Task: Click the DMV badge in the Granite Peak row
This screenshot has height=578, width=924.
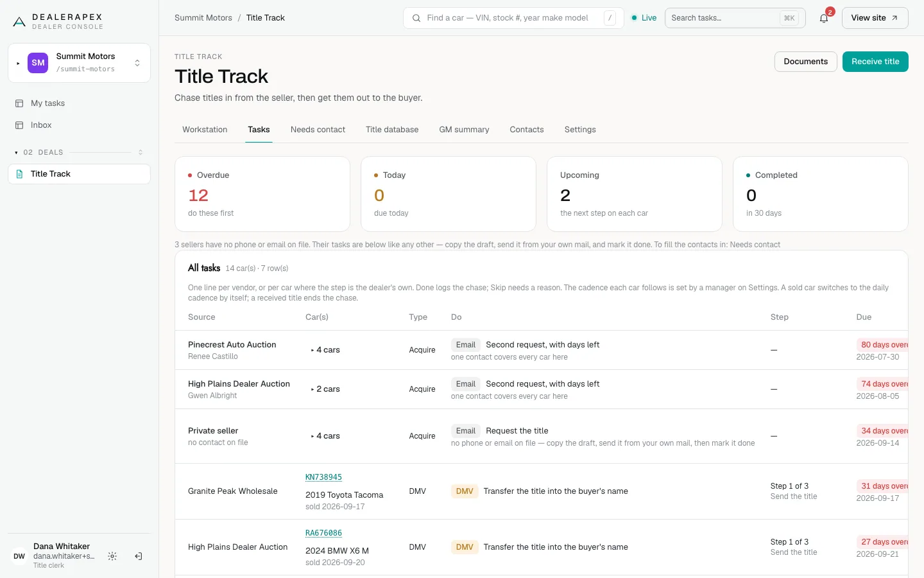Action: 465,491
